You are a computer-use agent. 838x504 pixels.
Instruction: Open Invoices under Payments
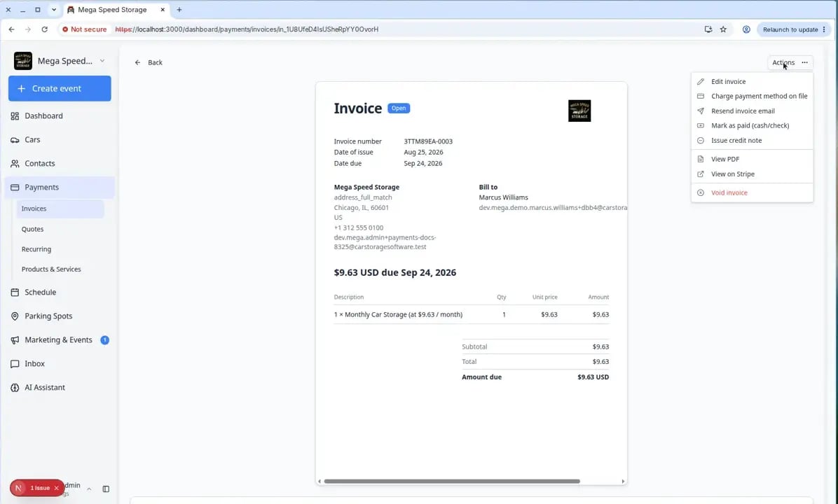click(x=60, y=209)
